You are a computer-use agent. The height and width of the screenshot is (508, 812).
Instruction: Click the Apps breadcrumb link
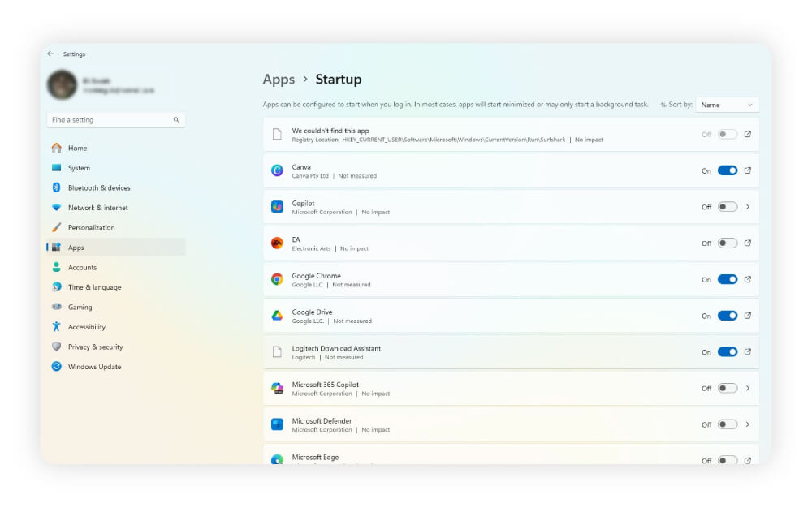click(279, 80)
